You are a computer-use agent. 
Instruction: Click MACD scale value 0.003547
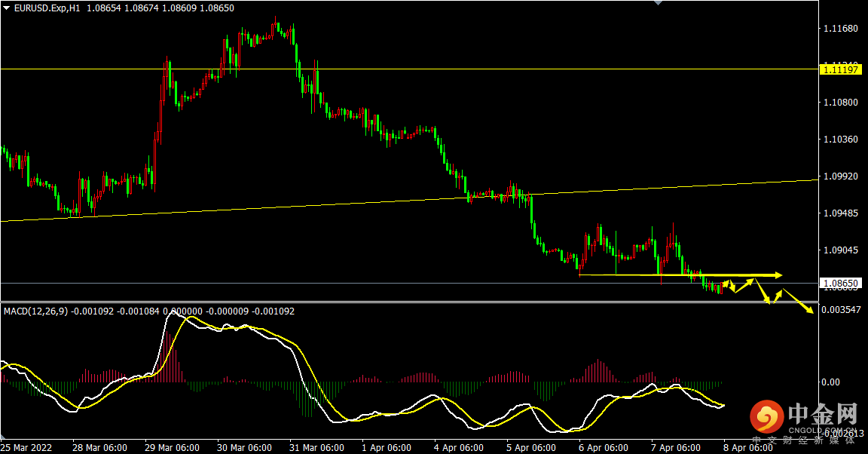point(841,309)
